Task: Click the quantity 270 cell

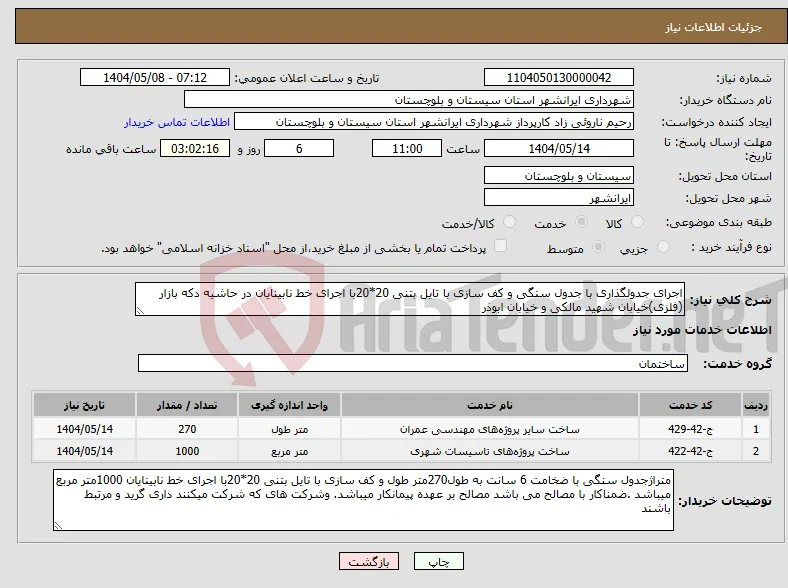Action: (x=186, y=429)
